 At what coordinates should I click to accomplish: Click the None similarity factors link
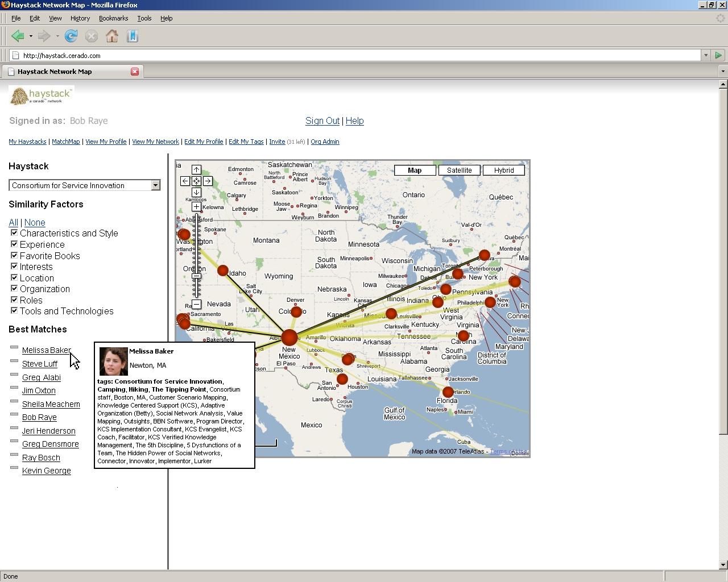[x=35, y=222]
